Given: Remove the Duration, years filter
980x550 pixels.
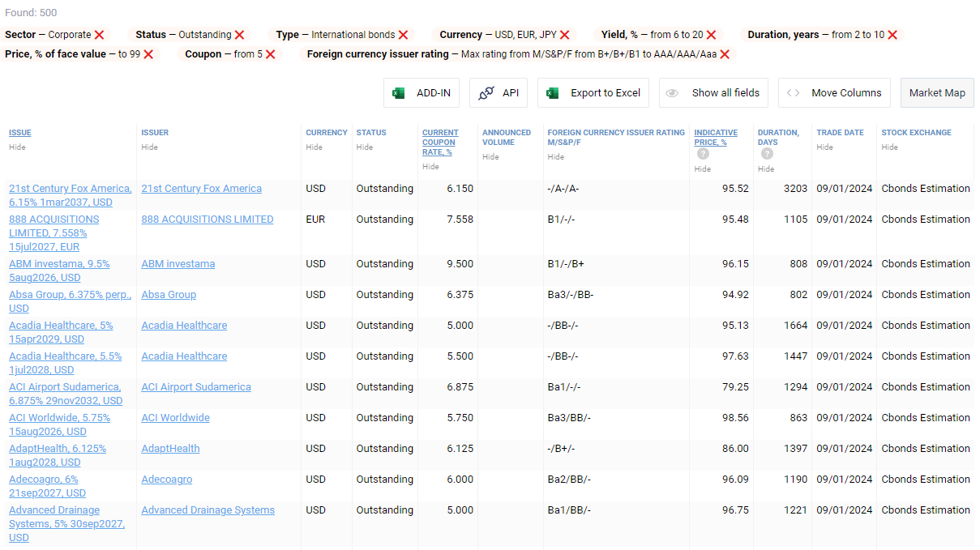Looking at the screenshot, I should [x=892, y=35].
